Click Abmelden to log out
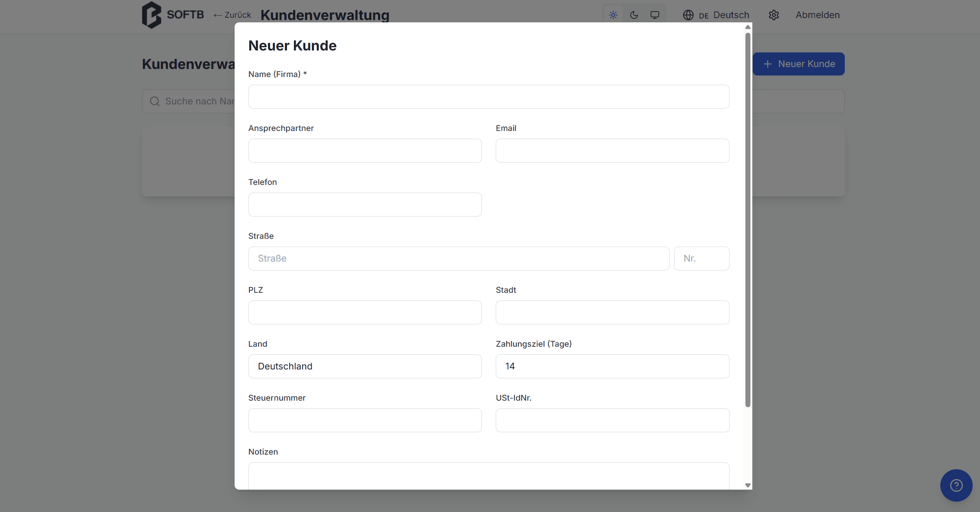Screen dimensions: 980x512 (x=817, y=15)
